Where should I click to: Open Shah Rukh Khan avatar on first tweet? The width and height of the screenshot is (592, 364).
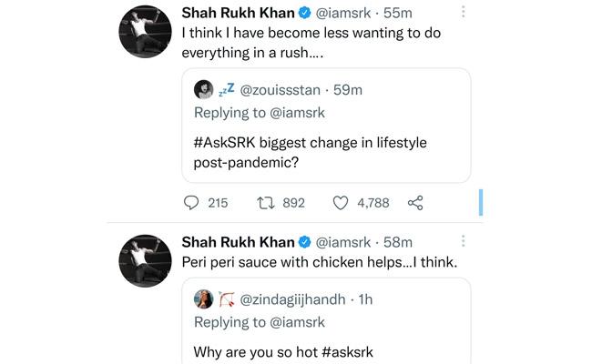click(x=145, y=32)
